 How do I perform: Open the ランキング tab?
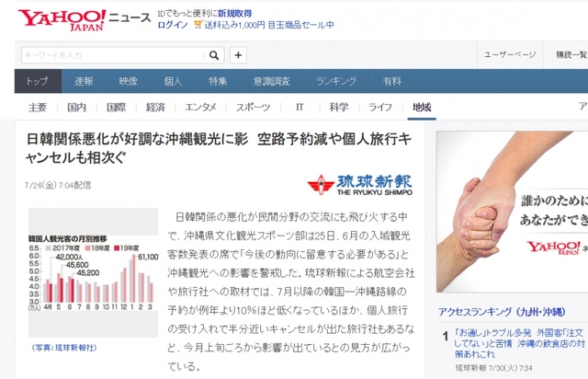(336, 81)
